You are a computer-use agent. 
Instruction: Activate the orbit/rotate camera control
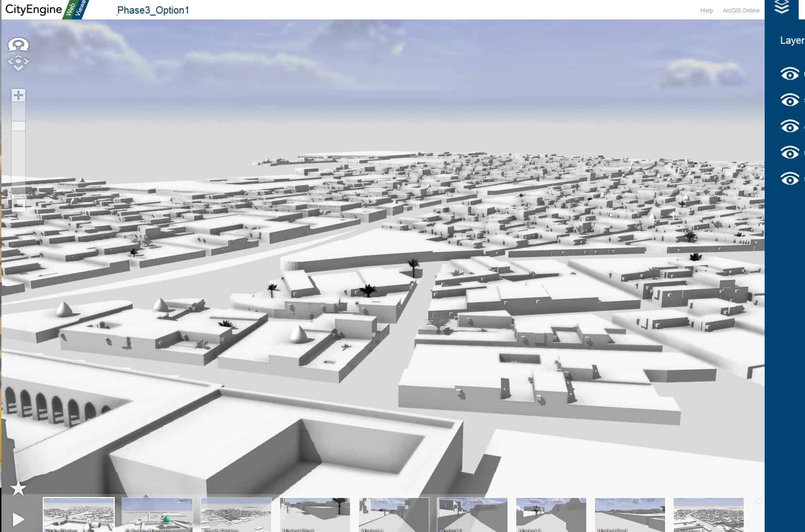pyautogui.click(x=18, y=45)
